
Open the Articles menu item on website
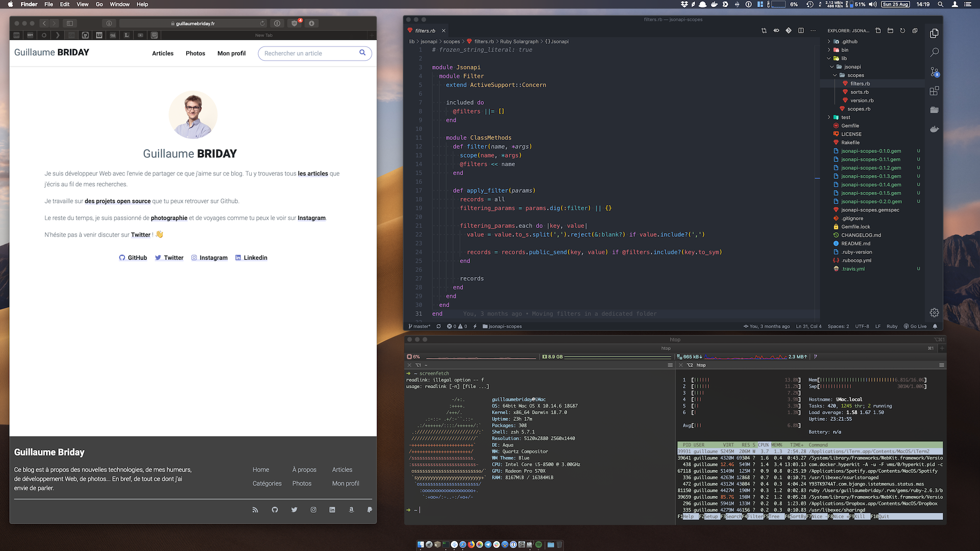[x=162, y=54]
